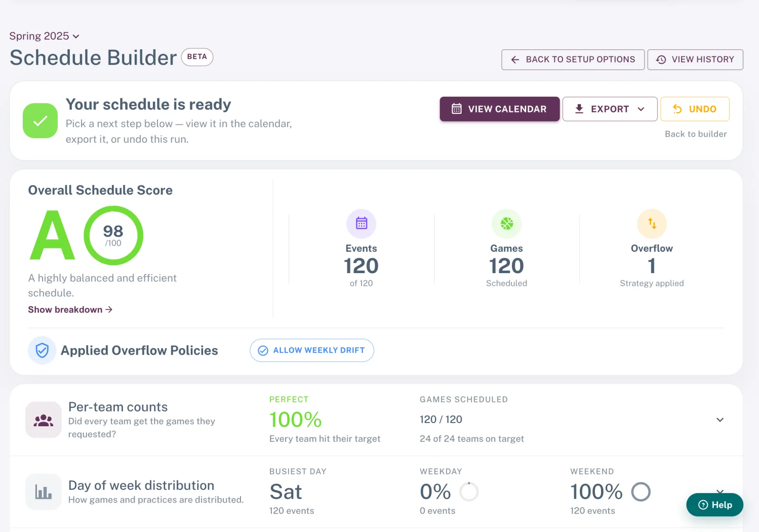Click the Events calendar icon

361,223
